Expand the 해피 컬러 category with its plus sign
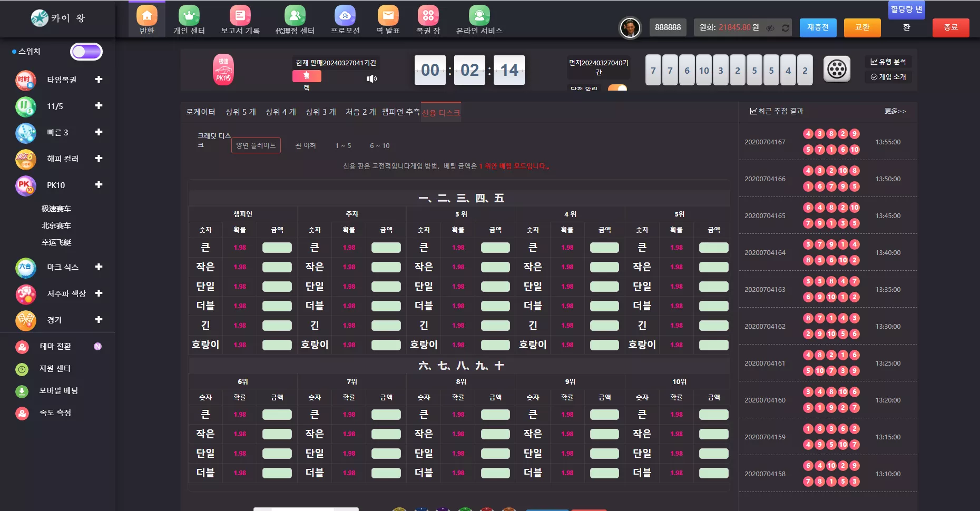 pyautogui.click(x=99, y=159)
